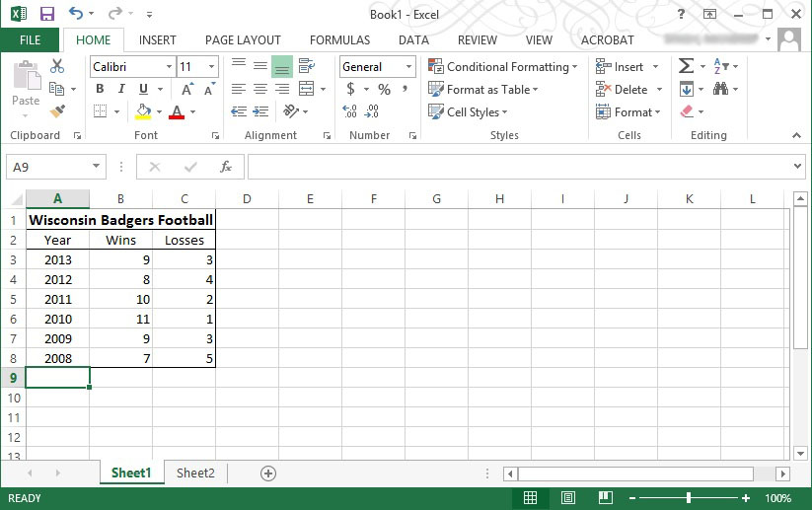Screen dimensions: 812x510
Task: Click Increase Indent icon
Action: tap(260, 111)
